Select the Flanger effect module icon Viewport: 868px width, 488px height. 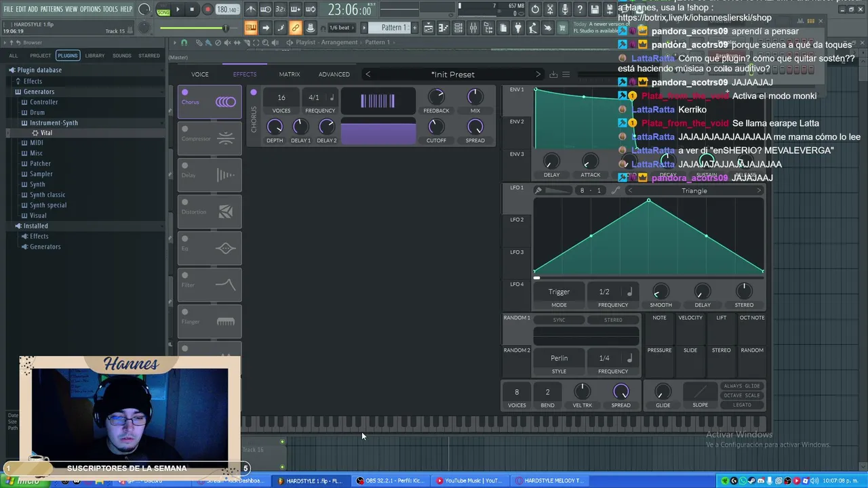[x=226, y=322]
